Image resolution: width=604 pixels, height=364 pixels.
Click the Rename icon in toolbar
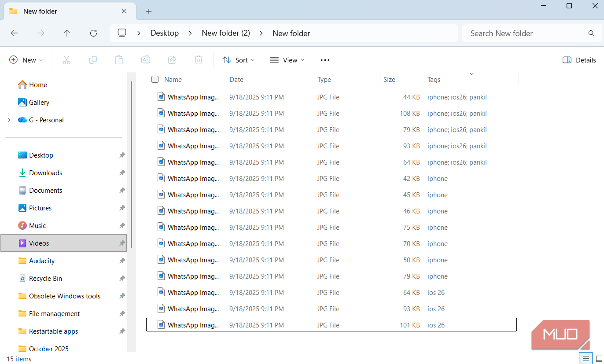(146, 60)
